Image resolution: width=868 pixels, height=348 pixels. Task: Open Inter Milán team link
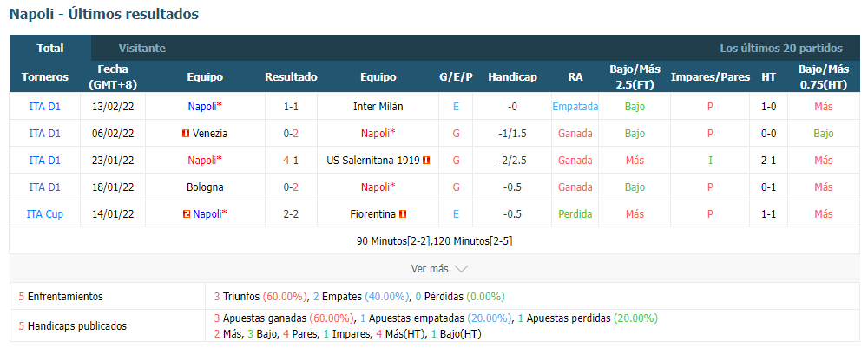(378, 107)
